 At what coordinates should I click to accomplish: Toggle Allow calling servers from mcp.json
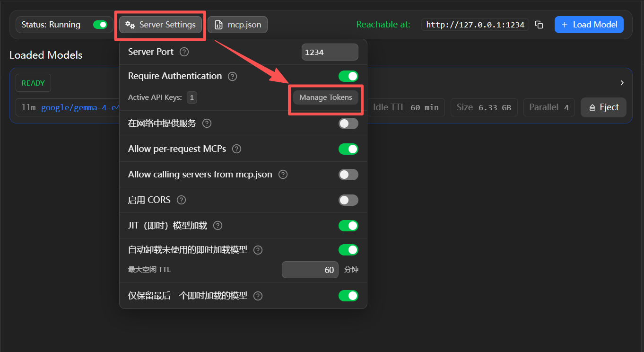coord(348,175)
